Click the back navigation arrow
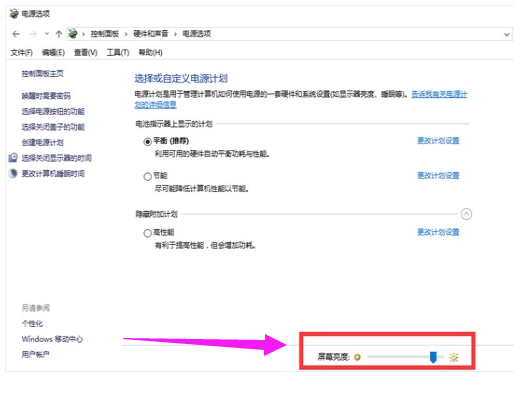 pos(16,34)
